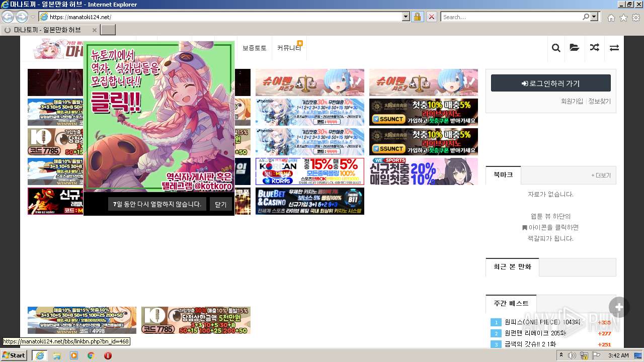The height and width of the screenshot is (362, 644).
Task: Click the site search magnifier icon
Action: tap(556, 48)
